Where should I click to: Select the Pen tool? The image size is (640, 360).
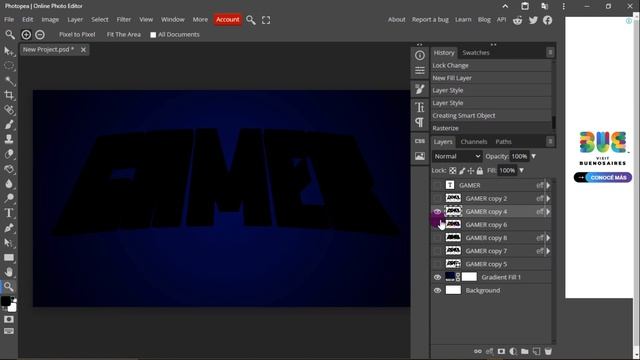click(9, 227)
